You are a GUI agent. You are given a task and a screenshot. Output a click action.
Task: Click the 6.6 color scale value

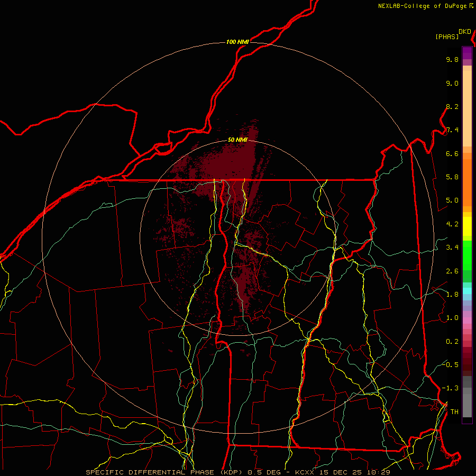point(452,154)
